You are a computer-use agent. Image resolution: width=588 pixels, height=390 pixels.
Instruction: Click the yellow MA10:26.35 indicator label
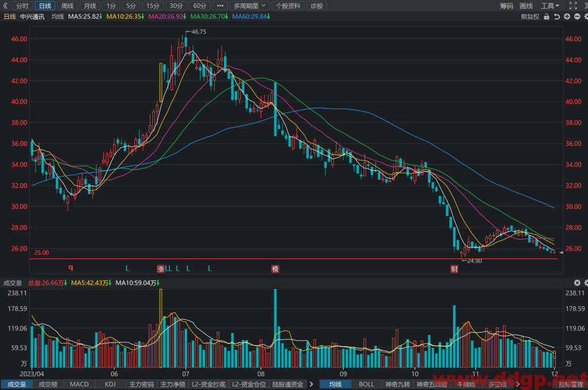[x=125, y=17]
